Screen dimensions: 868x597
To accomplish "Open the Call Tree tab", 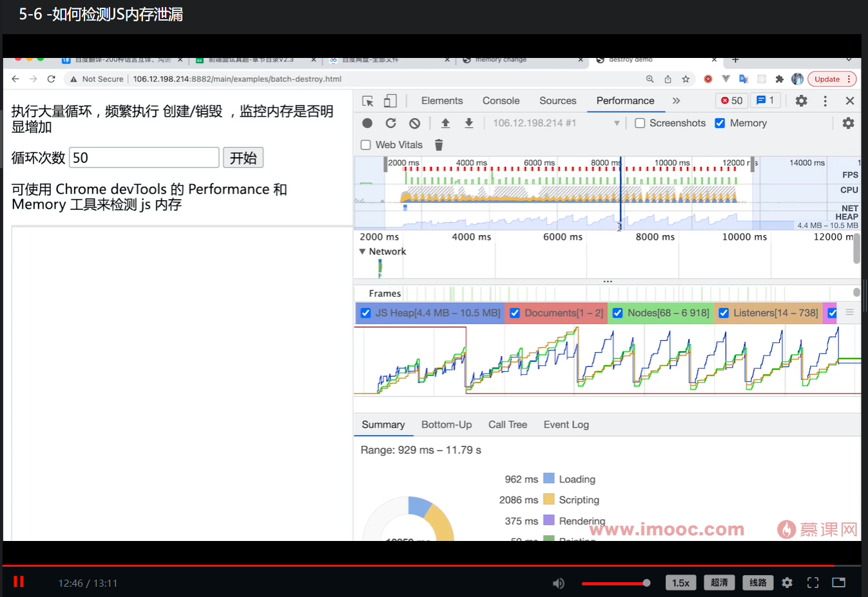I will (508, 425).
